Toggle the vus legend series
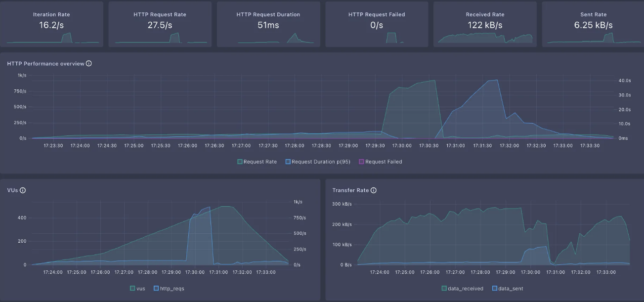The image size is (644, 302). point(137,288)
